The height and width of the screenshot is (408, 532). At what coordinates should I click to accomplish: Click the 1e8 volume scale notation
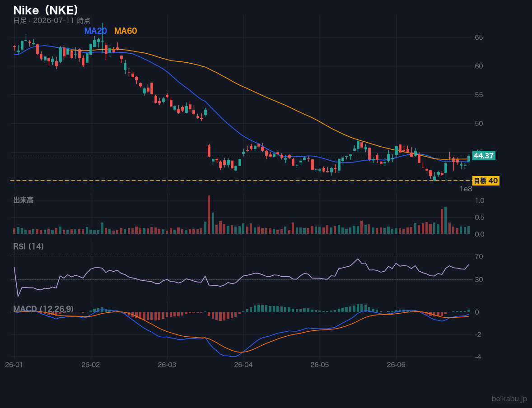(x=466, y=189)
